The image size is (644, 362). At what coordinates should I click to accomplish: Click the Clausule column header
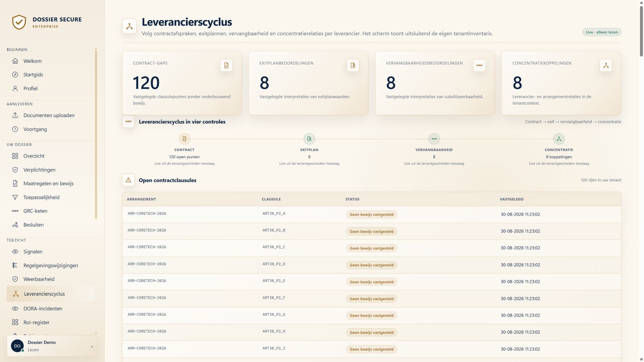point(271,199)
